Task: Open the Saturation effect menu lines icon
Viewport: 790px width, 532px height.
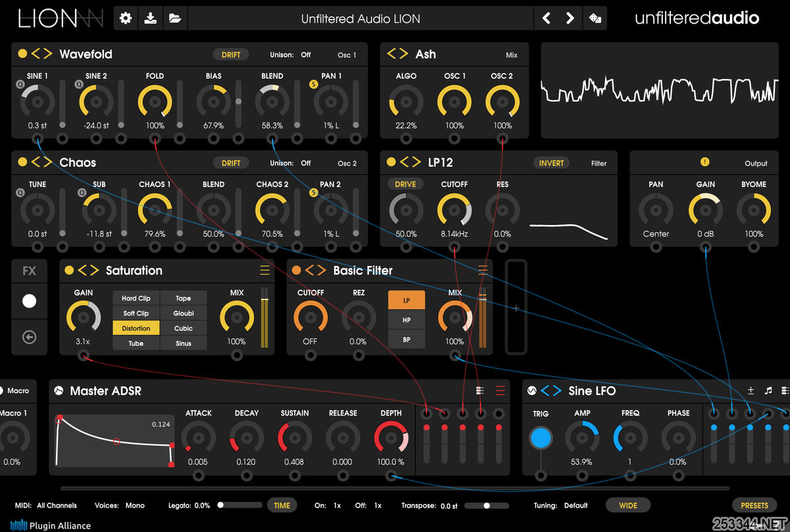Action: pos(265,270)
